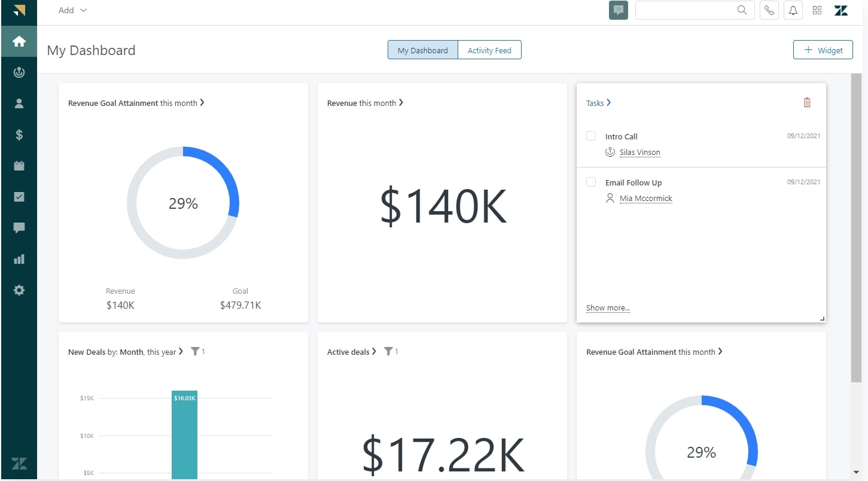The height and width of the screenshot is (481, 868).
Task: Open the Contacts section from the sidebar
Action: [19, 103]
